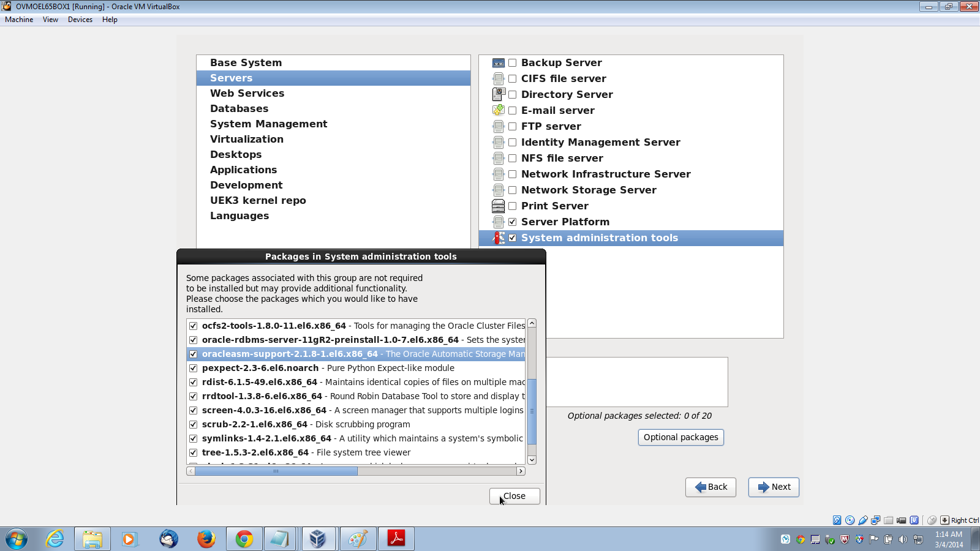Click the Print Server printer icon
Image resolution: width=980 pixels, height=551 pixels.
click(499, 206)
